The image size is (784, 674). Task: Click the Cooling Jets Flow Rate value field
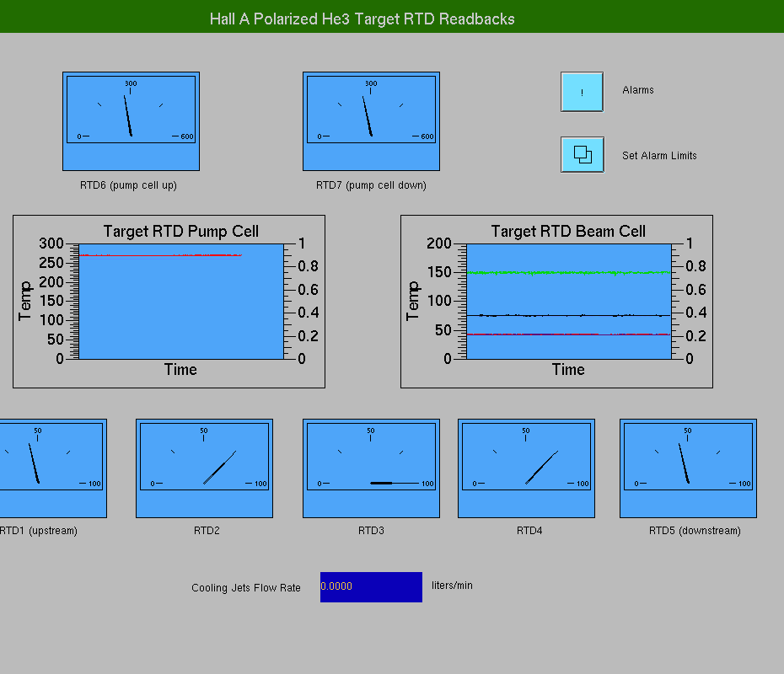point(371,587)
